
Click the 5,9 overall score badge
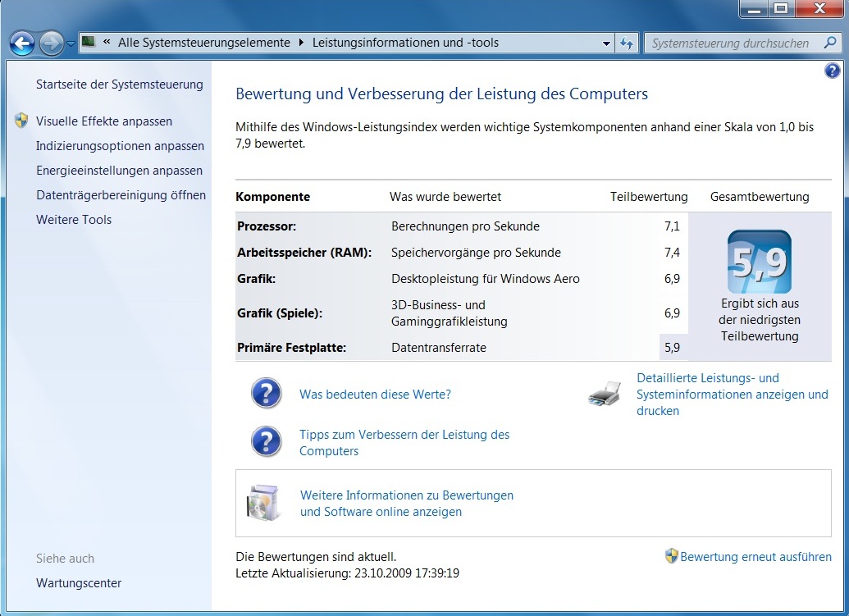[x=759, y=262]
